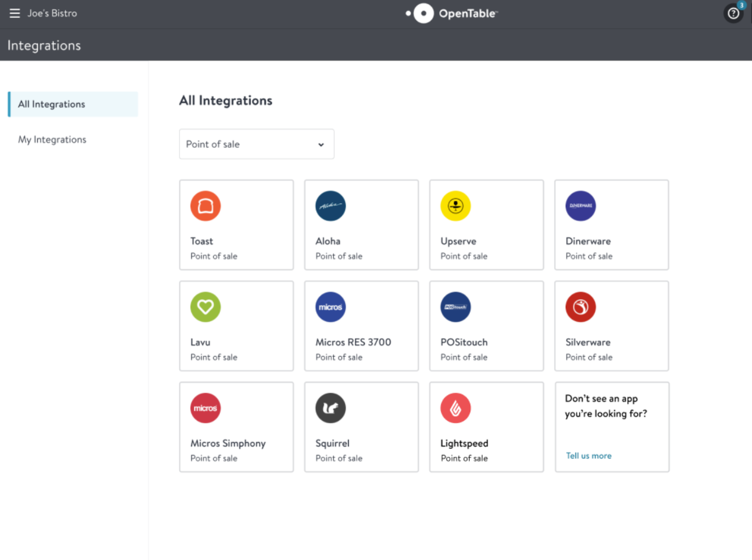Click 'Point of sale' under Lightspeed
This screenshot has height=560, width=752.
(464, 458)
